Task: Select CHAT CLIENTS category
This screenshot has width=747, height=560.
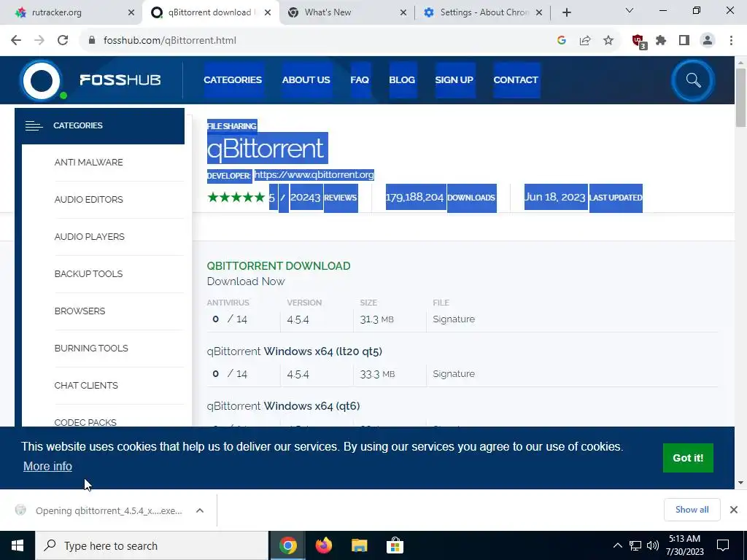Action: (x=86, y=385)
